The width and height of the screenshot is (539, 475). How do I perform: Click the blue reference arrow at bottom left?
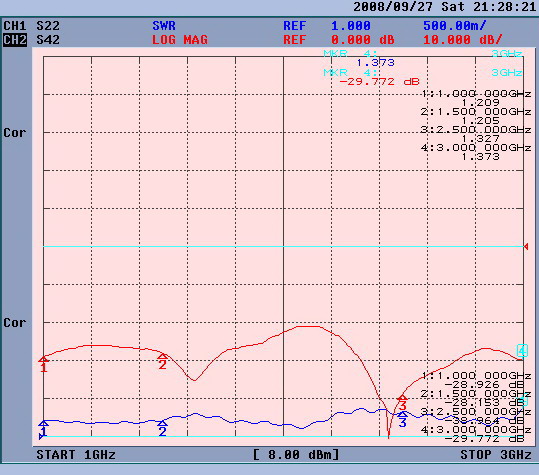click(x=42, y=437)
